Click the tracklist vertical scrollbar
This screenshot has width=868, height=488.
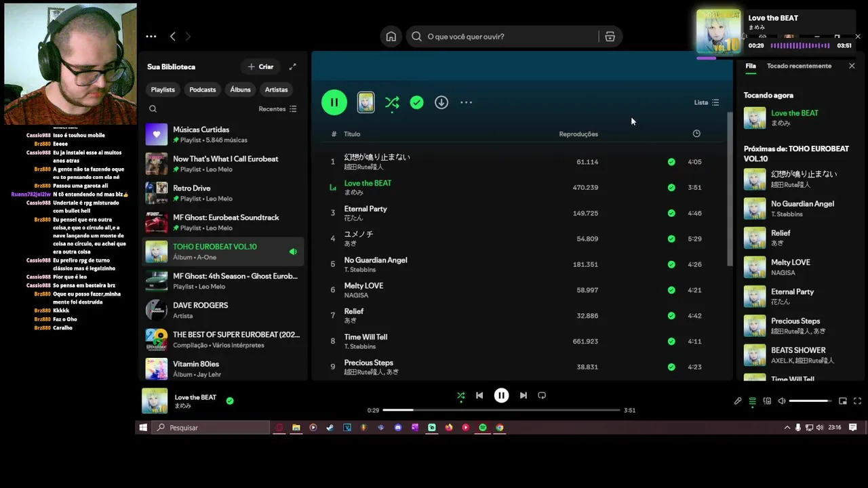pyautogui.click(x=730, y=190)
